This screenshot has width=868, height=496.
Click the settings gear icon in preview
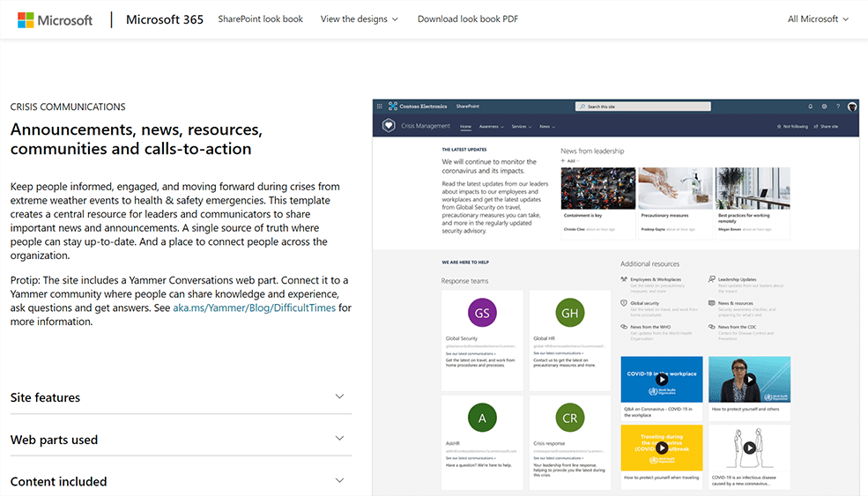[824, 107]
